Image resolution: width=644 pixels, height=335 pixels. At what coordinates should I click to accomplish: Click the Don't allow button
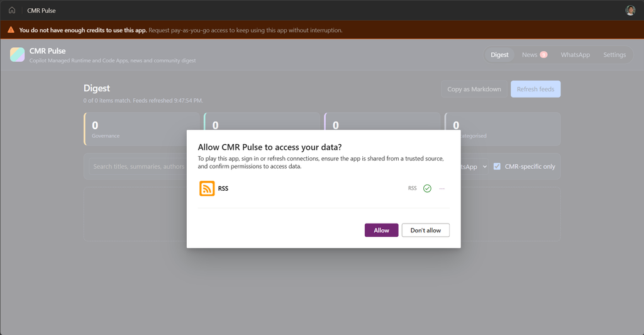[x=426, y=230]
